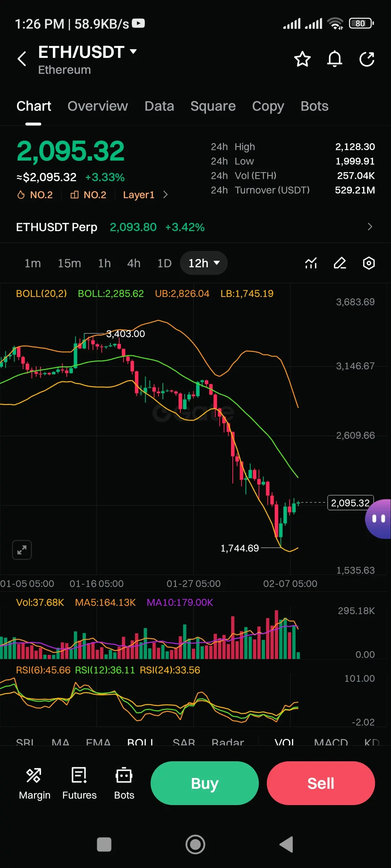Switch to Data tab
Viewport: 391px width, 868px height.
coord(159,106)
